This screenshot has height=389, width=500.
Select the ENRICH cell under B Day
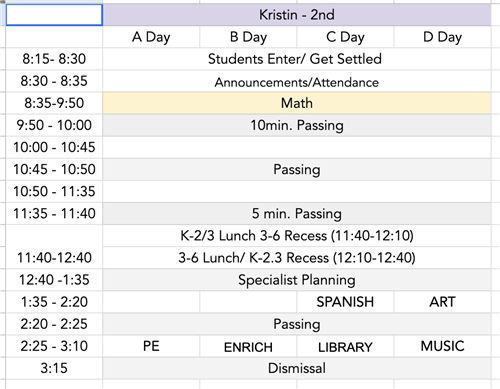click(248, 346)
